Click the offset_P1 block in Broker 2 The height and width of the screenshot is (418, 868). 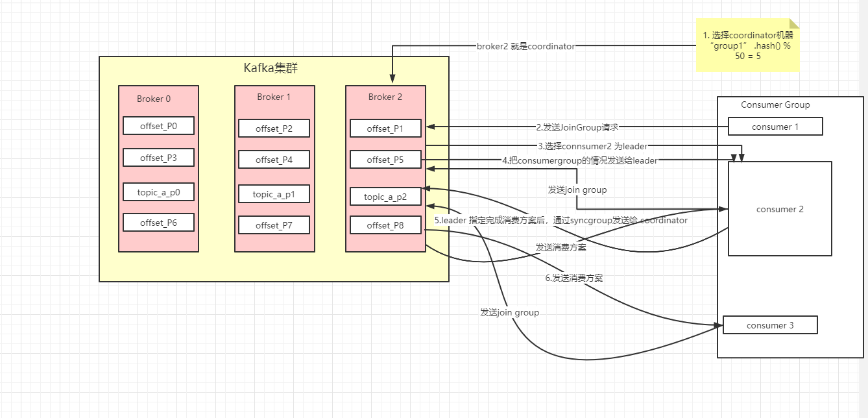(x=385, y=128)
